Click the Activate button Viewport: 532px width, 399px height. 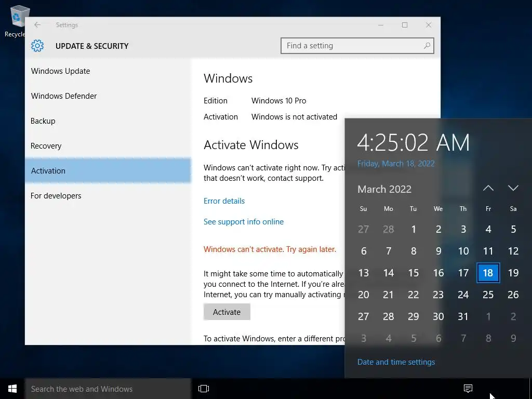point(227,312)
